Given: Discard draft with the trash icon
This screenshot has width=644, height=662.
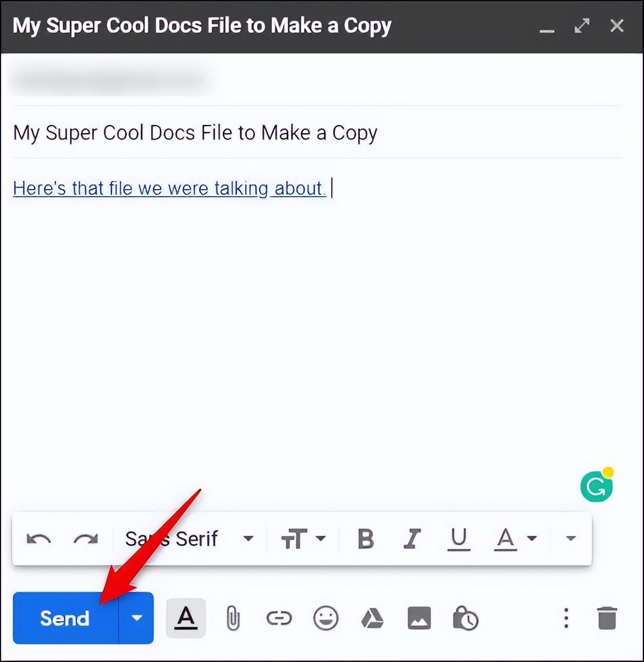Looking at the screenshot, I should tap(607, 619).
